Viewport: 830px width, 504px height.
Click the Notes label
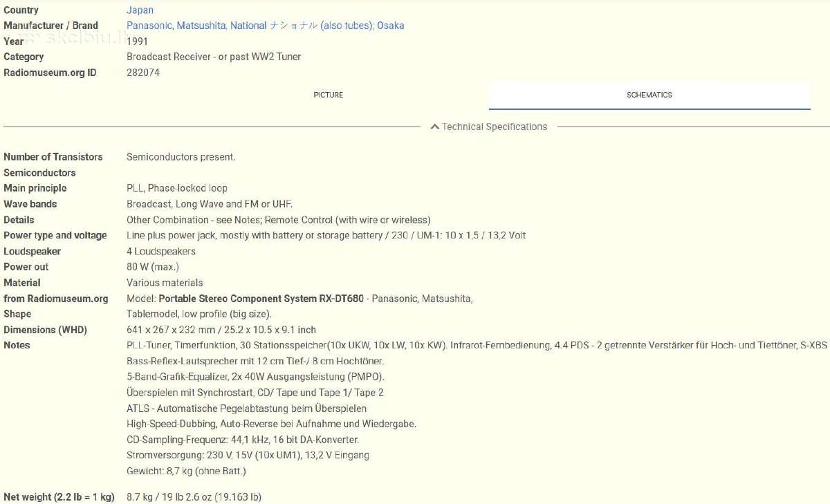(x=17, y=345)
